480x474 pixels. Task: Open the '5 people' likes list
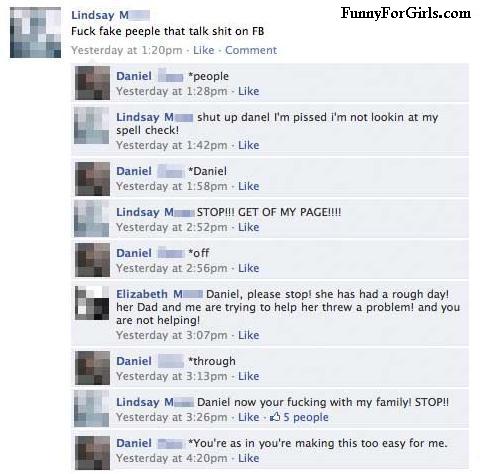pyautogui.click(x=306, y=417)
